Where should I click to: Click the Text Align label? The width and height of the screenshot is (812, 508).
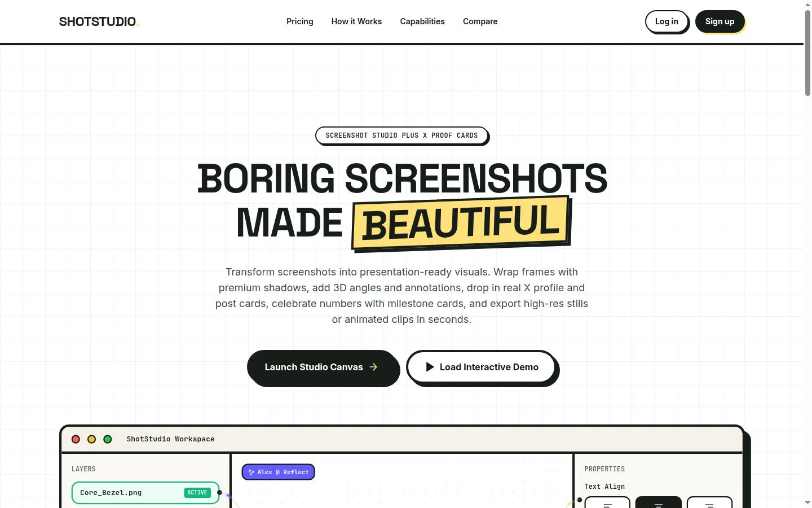click(604, 487)
